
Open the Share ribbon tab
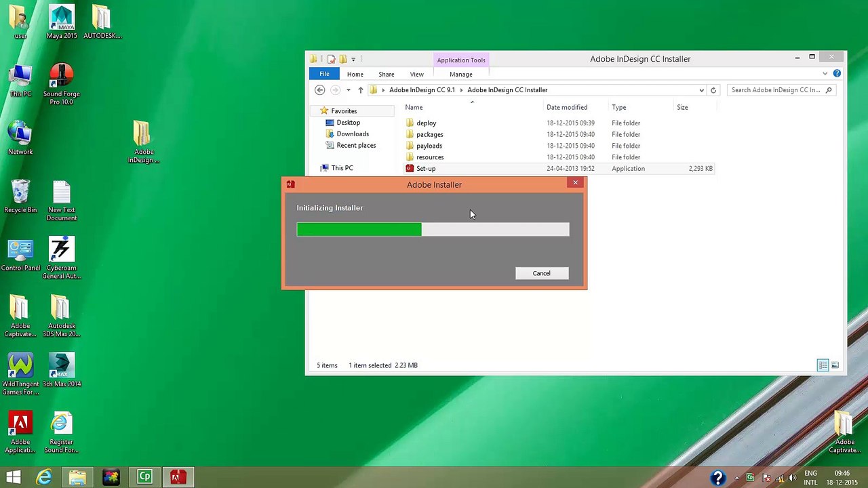387,74
